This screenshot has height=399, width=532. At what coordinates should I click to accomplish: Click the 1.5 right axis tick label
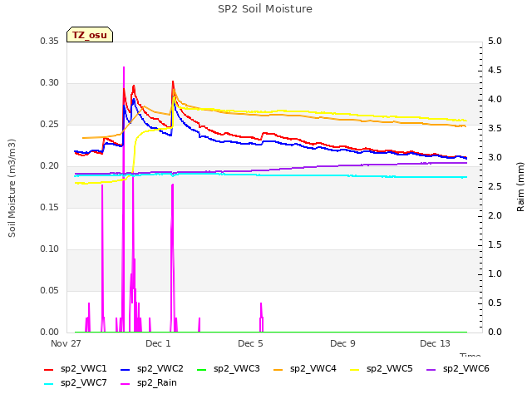point(495,244)
